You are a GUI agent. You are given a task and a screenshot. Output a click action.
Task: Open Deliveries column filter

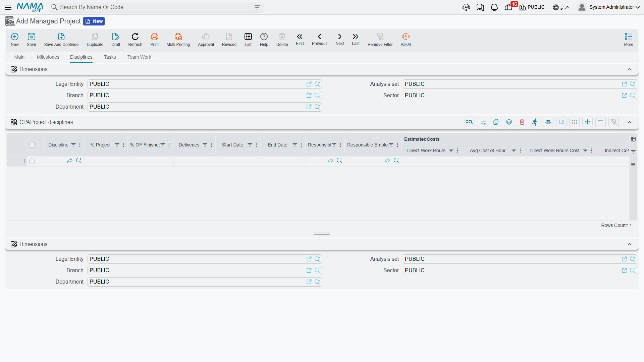point(205,145)
